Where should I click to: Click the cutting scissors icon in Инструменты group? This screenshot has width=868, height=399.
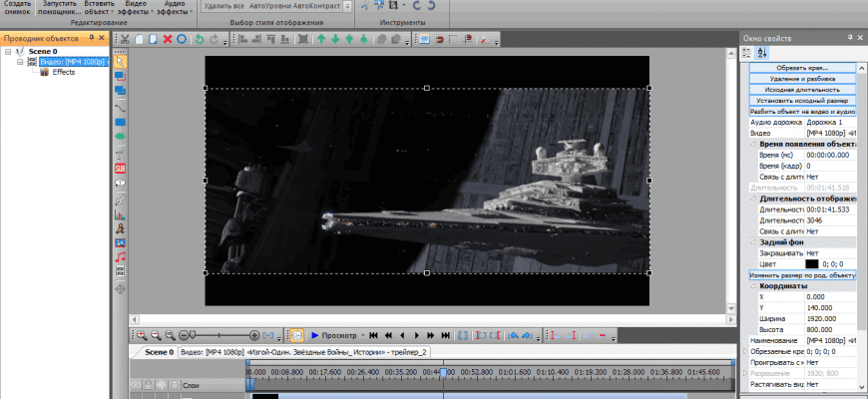[x=365, y=6]
